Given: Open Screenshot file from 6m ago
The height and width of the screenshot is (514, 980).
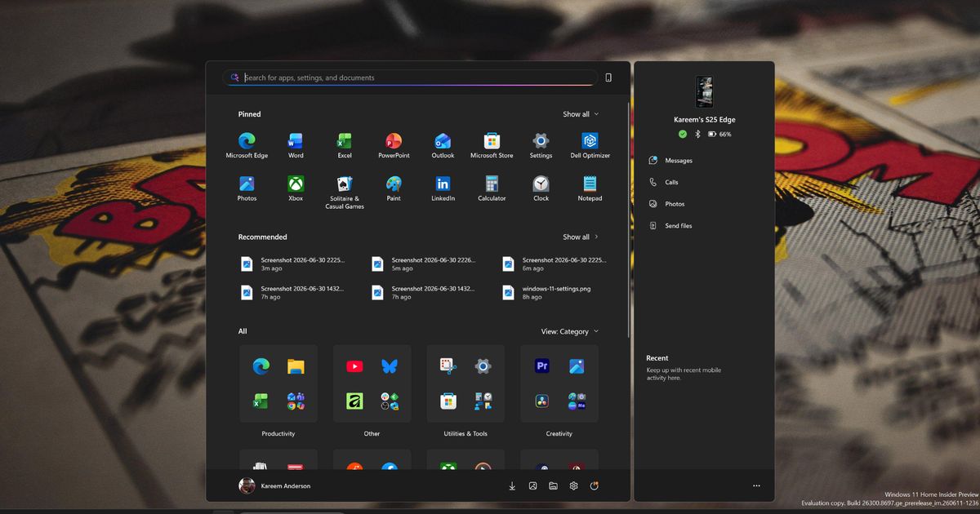Looking at the screenshot, I should 555,264.
